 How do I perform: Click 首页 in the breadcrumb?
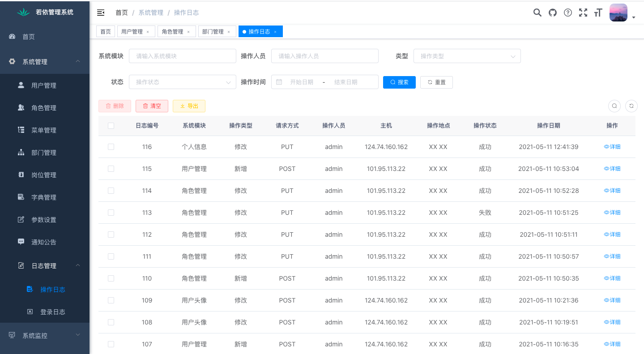tap(122, 13)
